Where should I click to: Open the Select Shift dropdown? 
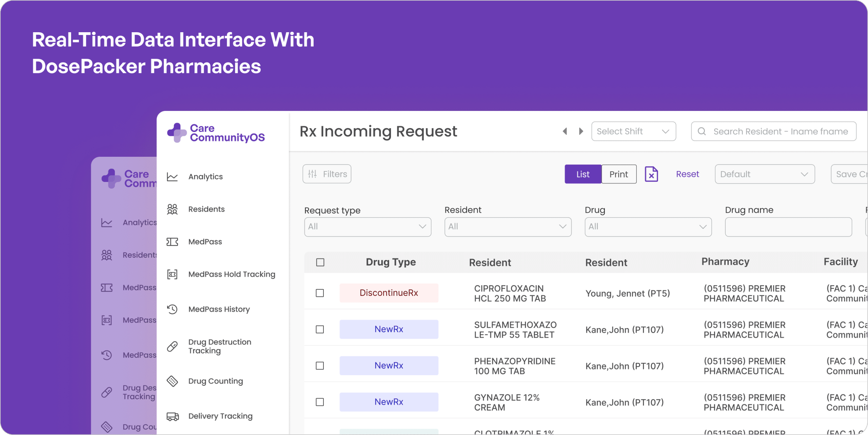coord(633,131)
